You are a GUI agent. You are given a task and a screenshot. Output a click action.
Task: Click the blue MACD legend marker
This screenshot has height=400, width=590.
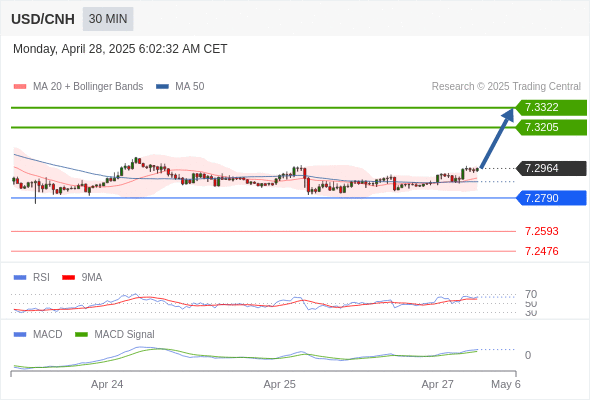pyautogui.click(x=20, y=335)
